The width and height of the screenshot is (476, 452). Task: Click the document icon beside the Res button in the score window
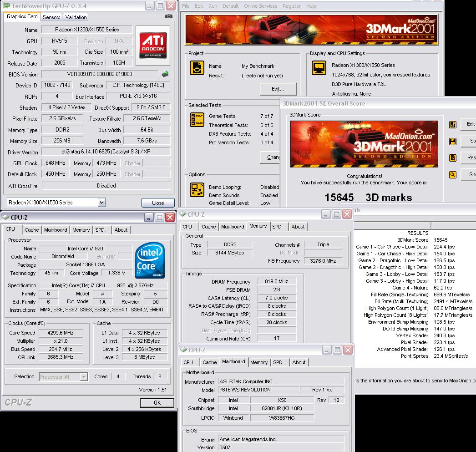(453, 158)
